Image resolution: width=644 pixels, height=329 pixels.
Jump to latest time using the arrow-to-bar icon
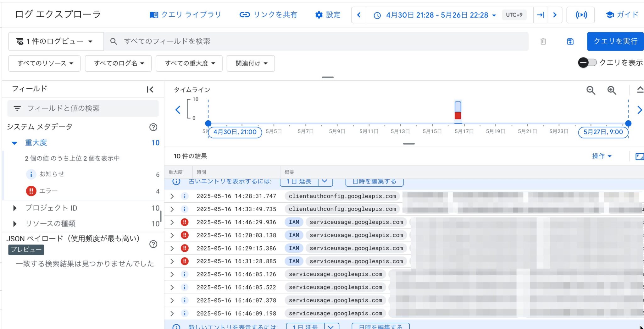(540, 14)
